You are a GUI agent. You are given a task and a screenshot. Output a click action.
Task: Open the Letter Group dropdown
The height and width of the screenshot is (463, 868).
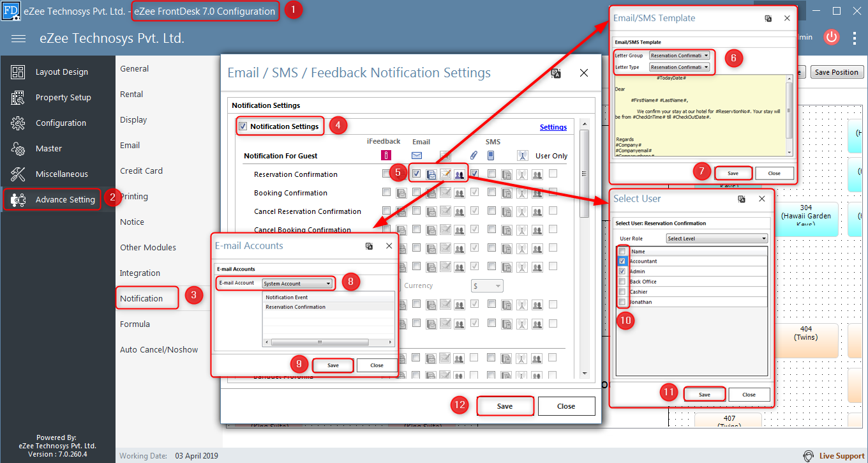coord(680,56)
